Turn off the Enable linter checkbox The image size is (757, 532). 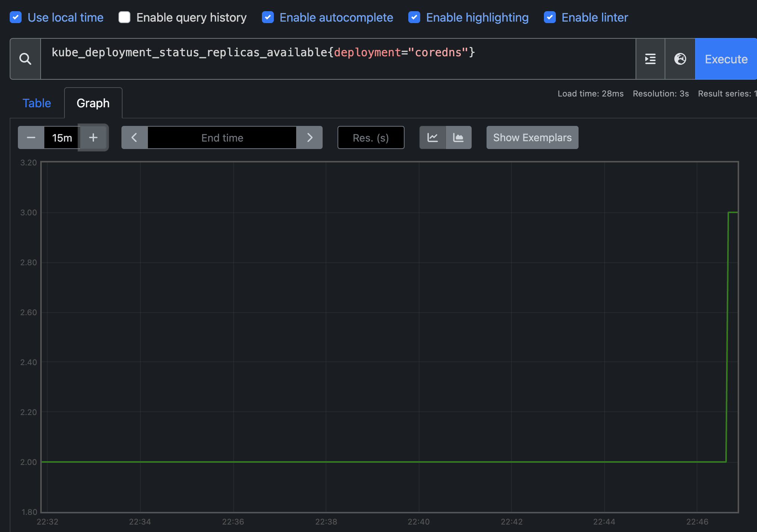[x=550, y=18]
